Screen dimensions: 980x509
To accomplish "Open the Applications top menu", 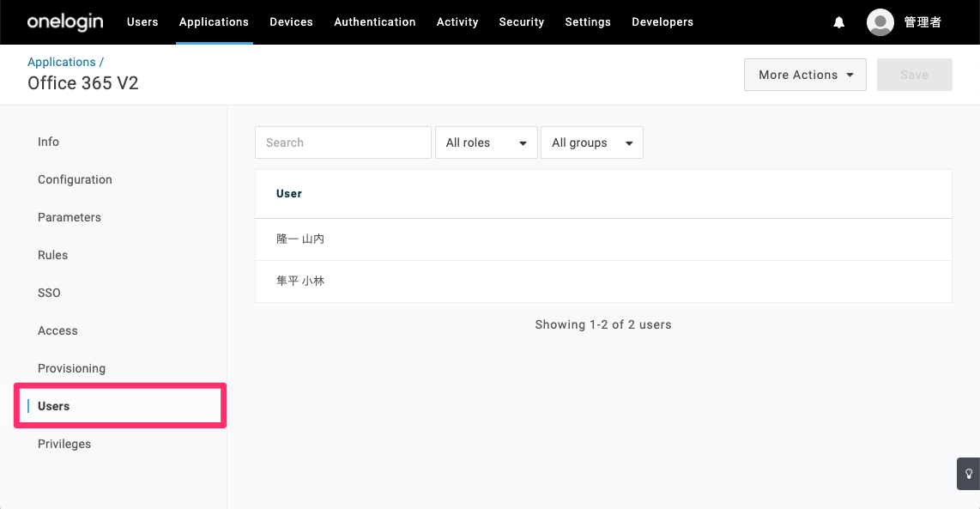I will click(x=214, y=21).
